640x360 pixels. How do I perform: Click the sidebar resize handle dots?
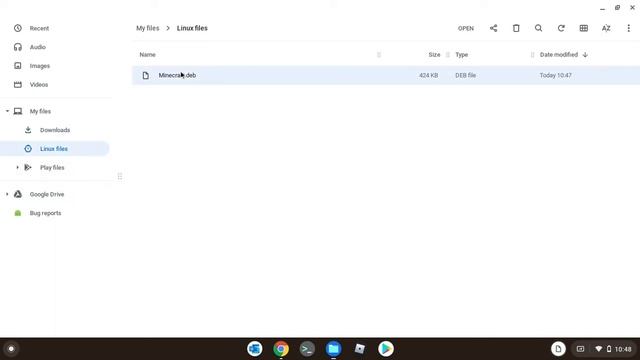(120, 176)
